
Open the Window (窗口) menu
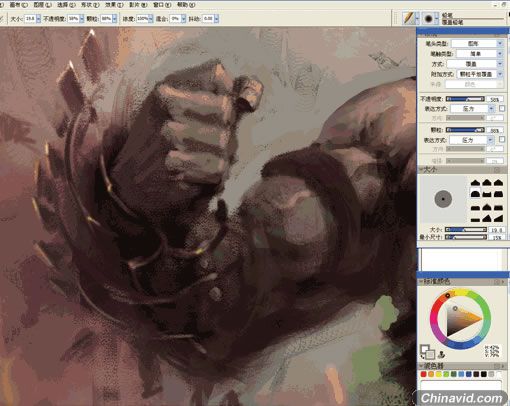(x=161, y=5)
